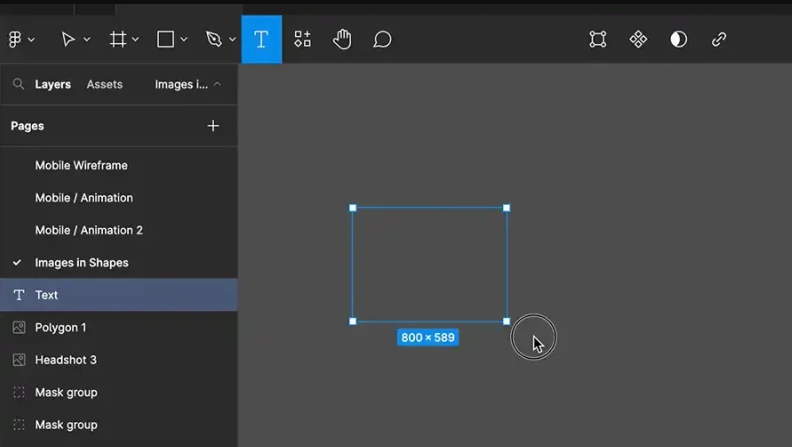Expand the shape tools dropdown arrow
The height and width of the screenshot is (447, 792).
coord(184,40)
